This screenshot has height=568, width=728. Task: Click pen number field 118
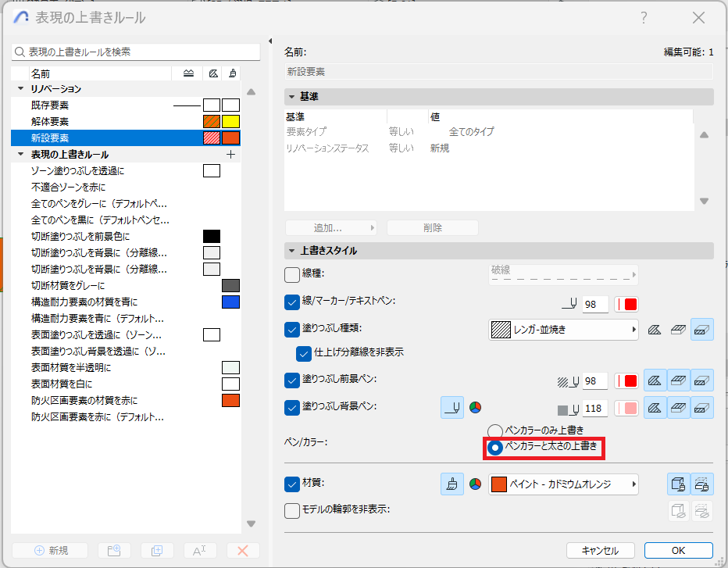coord(595,409)
